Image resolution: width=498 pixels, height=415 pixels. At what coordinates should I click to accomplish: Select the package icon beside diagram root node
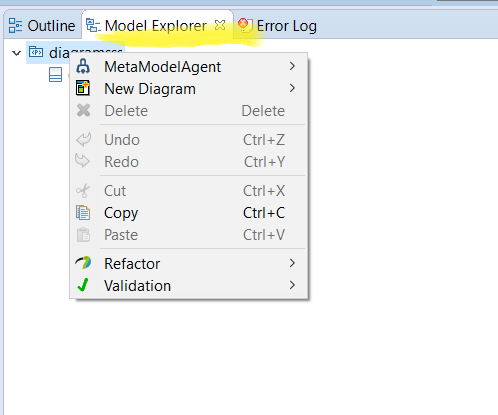coord(36,52)
